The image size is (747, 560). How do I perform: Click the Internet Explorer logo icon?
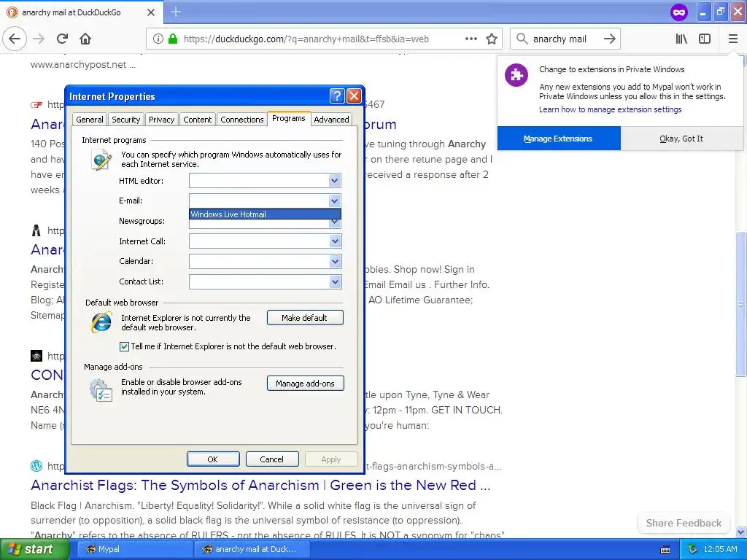pyautogui.click(x=101, y=322)
